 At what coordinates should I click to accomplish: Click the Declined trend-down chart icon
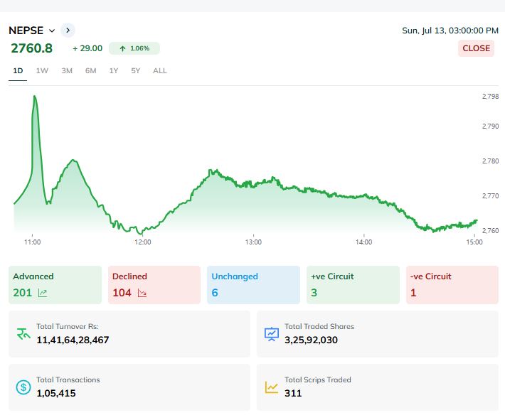tap(142, 293)
